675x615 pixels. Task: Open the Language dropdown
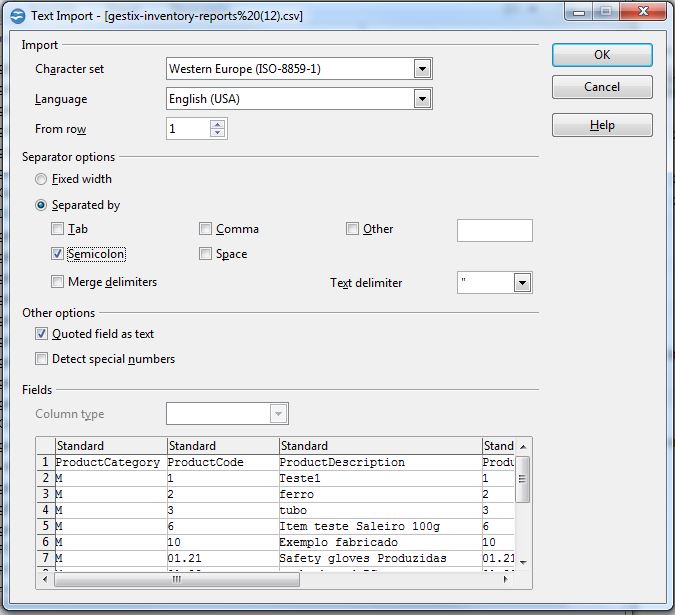[422, 99]
